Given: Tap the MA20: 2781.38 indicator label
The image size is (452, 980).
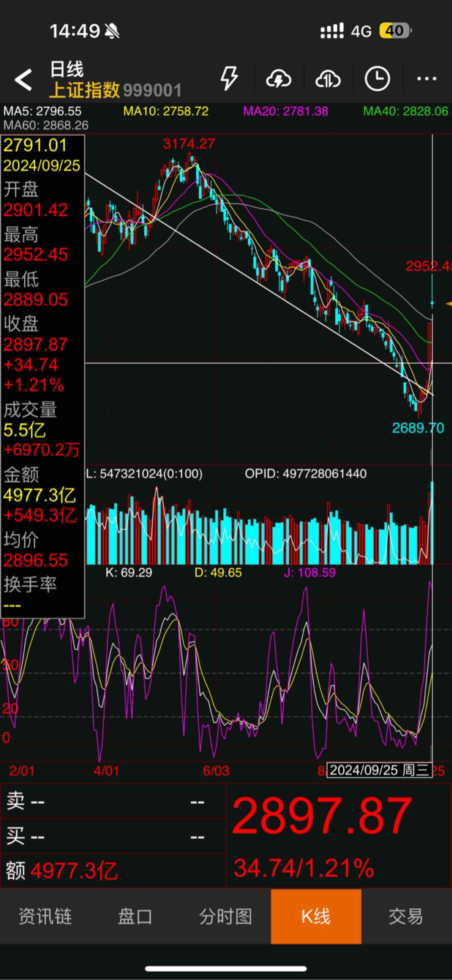Looking at the screenshot, I should coord(286,111).
